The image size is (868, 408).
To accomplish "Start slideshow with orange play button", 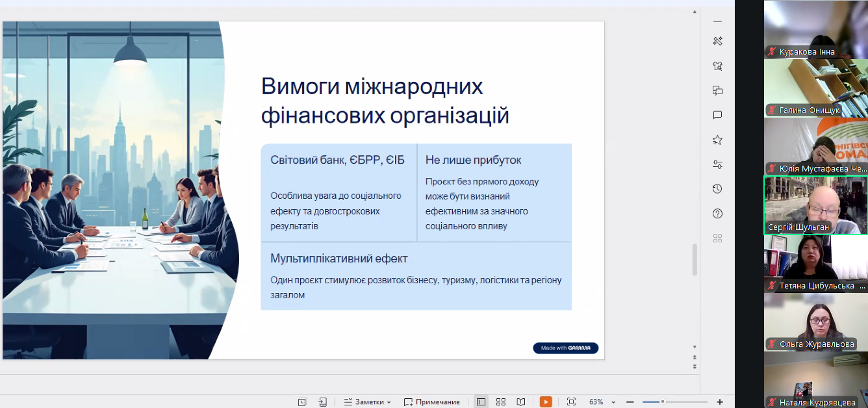I will 546,402.
